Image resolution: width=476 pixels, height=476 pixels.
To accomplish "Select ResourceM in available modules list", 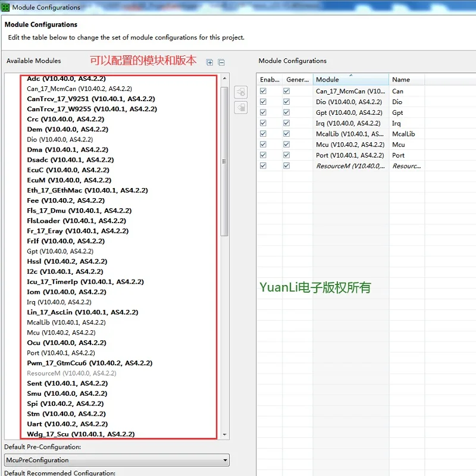I will (x=71, y=374).
